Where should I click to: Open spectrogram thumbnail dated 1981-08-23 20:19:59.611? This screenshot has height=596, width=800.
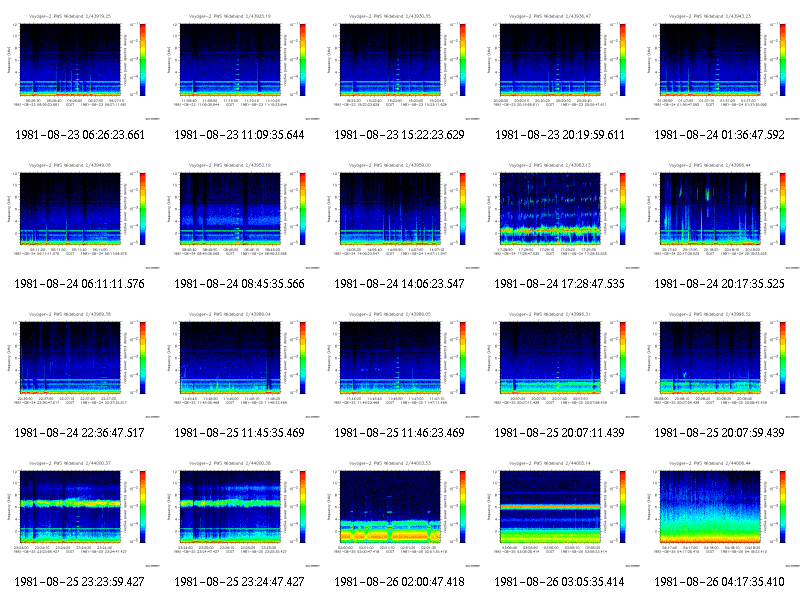560,66
